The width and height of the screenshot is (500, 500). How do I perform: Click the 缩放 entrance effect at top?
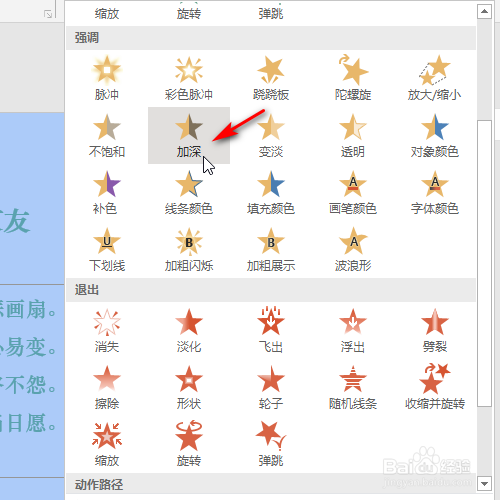coord(107,13)
